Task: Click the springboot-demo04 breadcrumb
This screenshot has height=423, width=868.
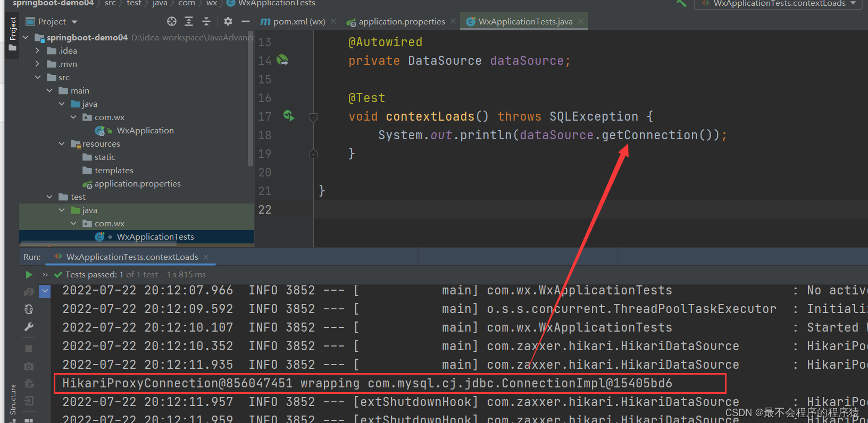Action: point(53,3)
